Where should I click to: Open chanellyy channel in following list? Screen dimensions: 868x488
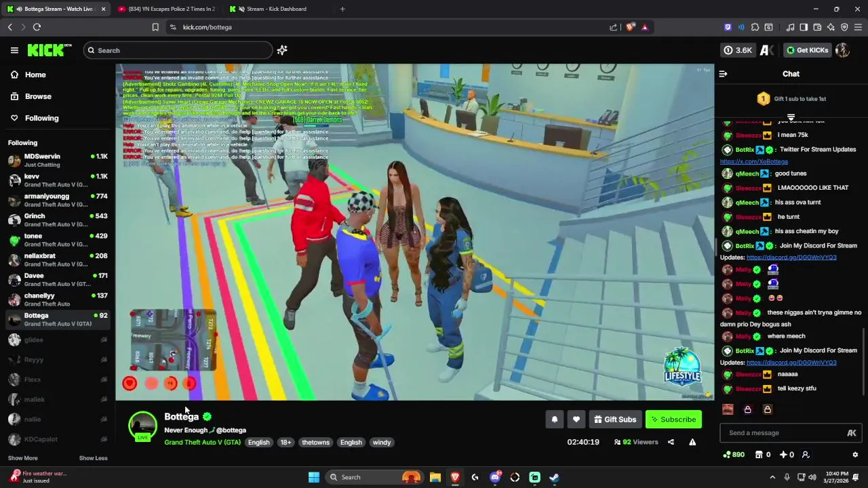(x=58, y=300)
